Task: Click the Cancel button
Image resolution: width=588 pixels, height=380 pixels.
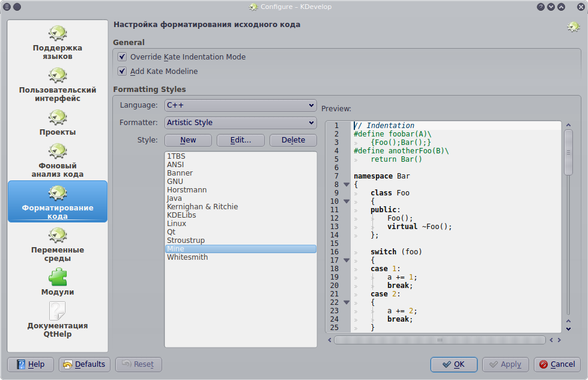Action: (x=557, y=364)
